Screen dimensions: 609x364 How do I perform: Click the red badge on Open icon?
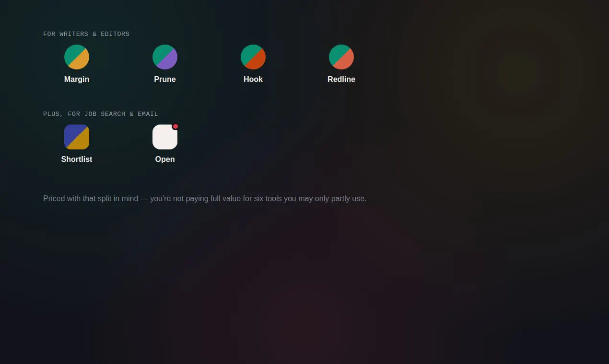pyautogui.click(x=176, y=126)
